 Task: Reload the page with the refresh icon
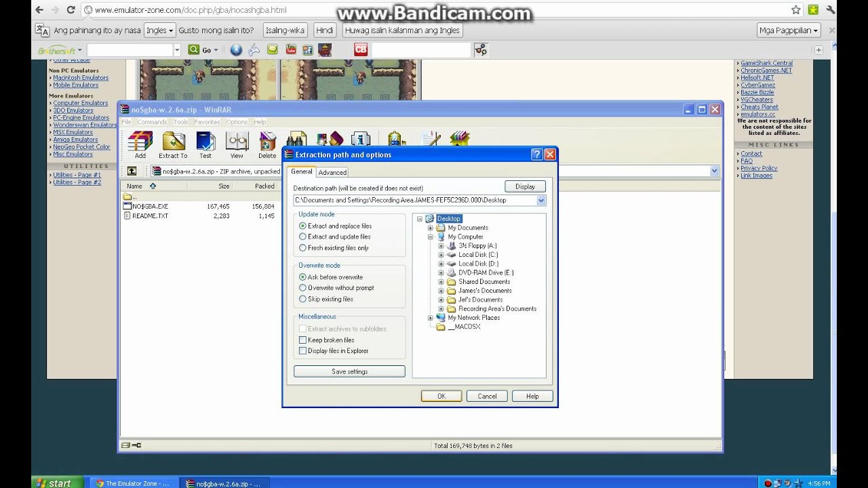tap(70, 10)
